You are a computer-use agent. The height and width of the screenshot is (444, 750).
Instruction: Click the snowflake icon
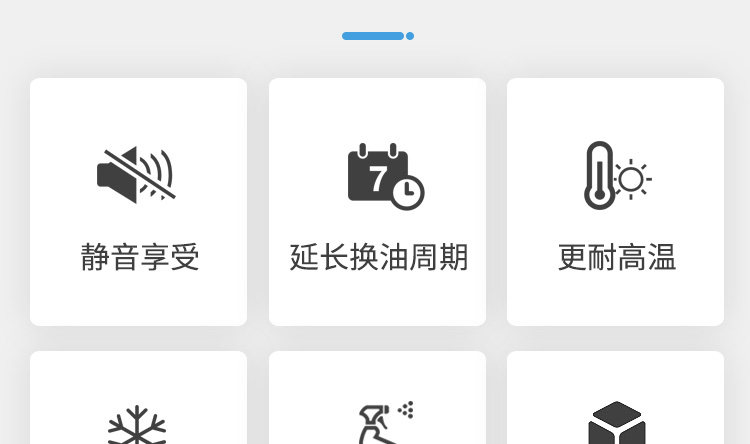137,425
